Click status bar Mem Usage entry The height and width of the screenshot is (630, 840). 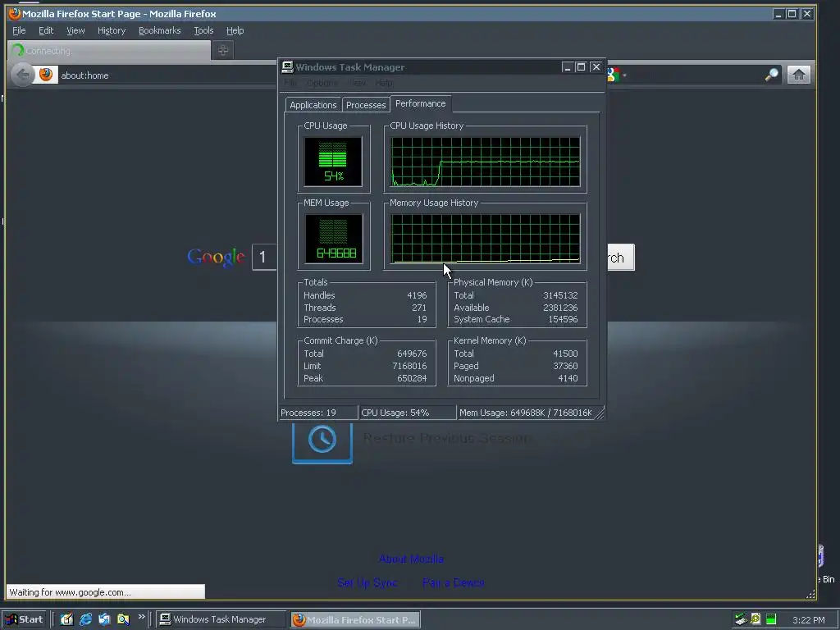[526, 413]
